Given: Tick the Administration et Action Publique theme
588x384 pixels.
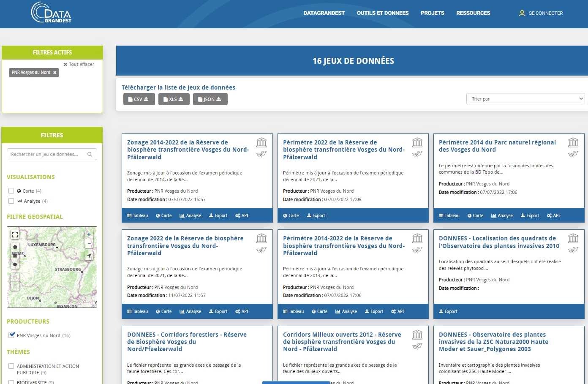Looking at the screenshot, I should tap(11, 366).
